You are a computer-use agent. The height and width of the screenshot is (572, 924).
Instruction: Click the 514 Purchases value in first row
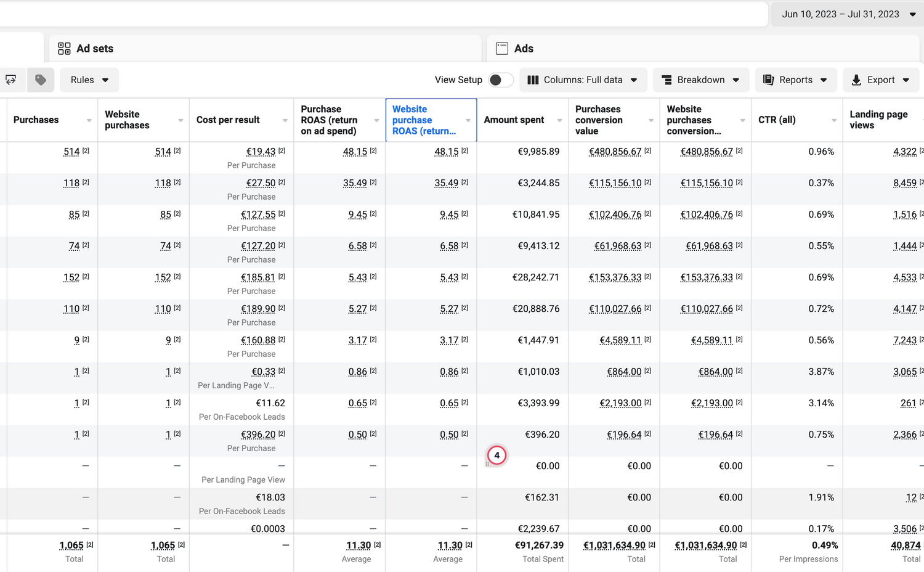(x=71, y=152)
